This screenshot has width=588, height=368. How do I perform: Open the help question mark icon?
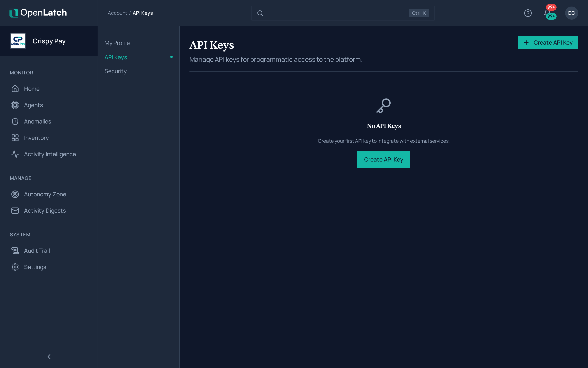pyautogui.click(x=528, y=13)
